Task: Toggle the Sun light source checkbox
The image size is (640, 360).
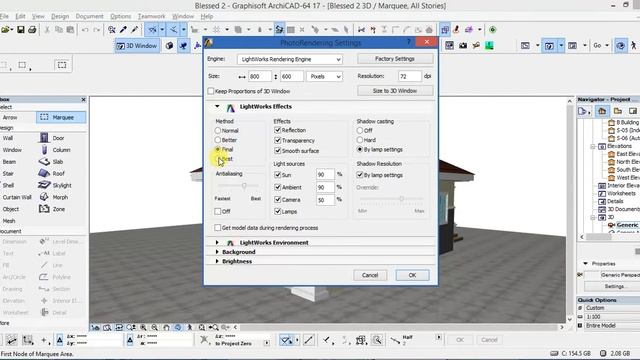Action: click(x=278, y=175)
